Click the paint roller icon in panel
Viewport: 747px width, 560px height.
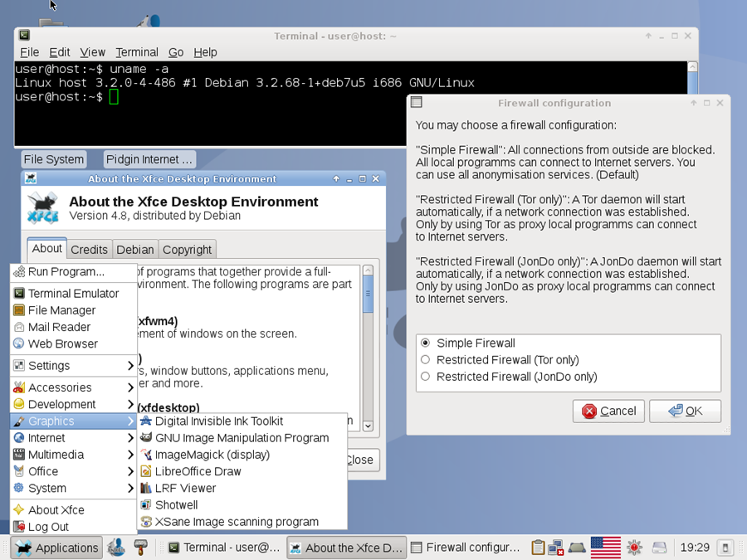point(140,548)
